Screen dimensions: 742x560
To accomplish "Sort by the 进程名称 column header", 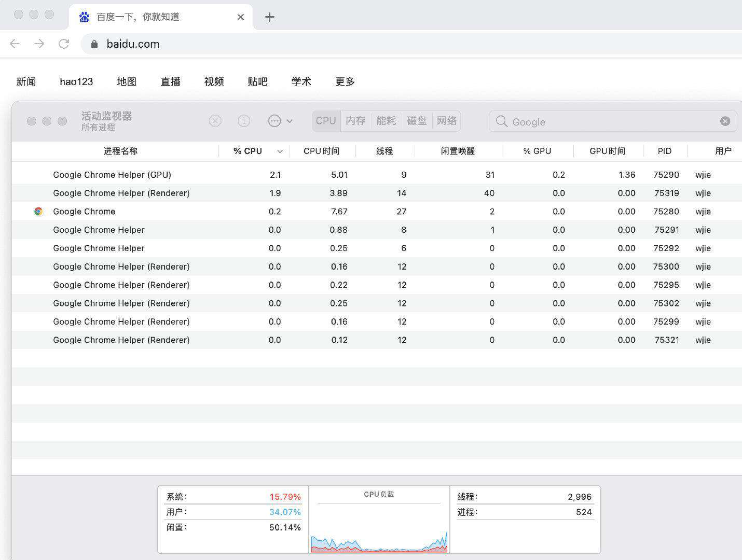I will [120, 151].
